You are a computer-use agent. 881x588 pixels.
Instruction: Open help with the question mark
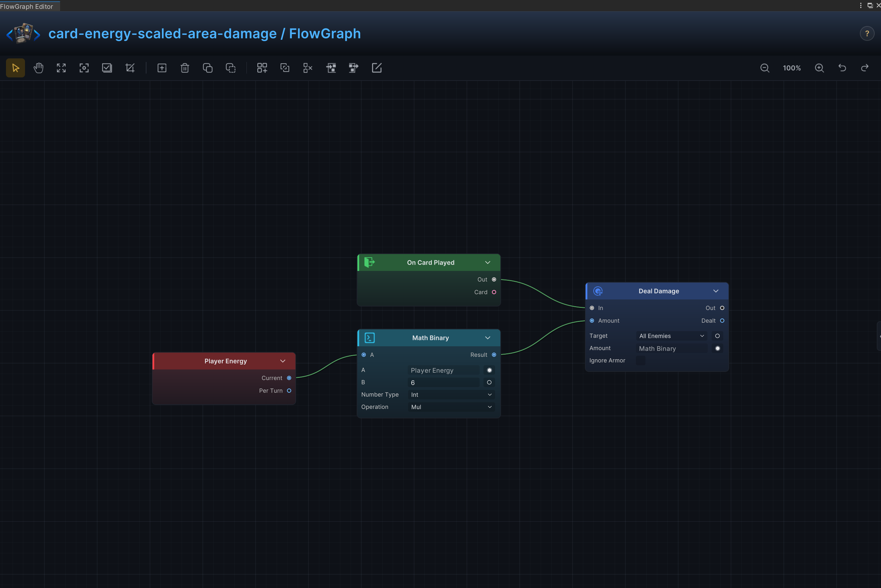pos(867,33)
